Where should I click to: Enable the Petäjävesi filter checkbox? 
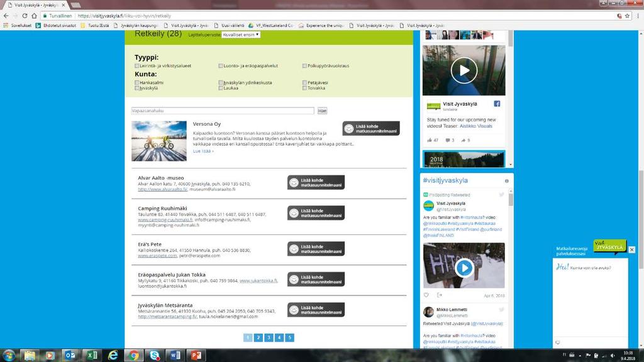click(x=304, y=82)
